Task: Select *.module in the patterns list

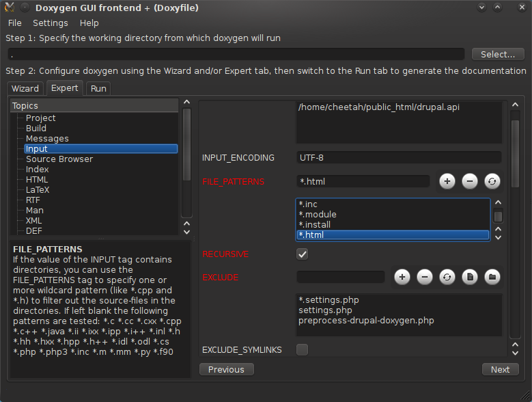Action: tap(393, 214)
